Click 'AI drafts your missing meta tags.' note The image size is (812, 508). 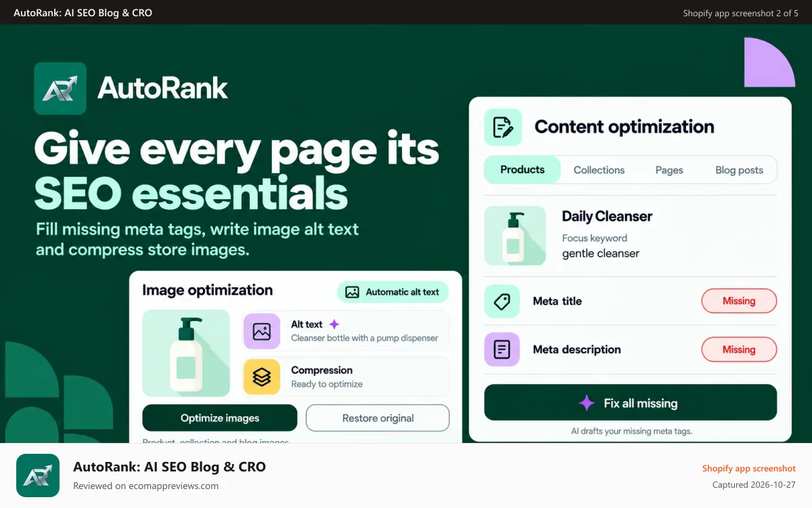631,431
